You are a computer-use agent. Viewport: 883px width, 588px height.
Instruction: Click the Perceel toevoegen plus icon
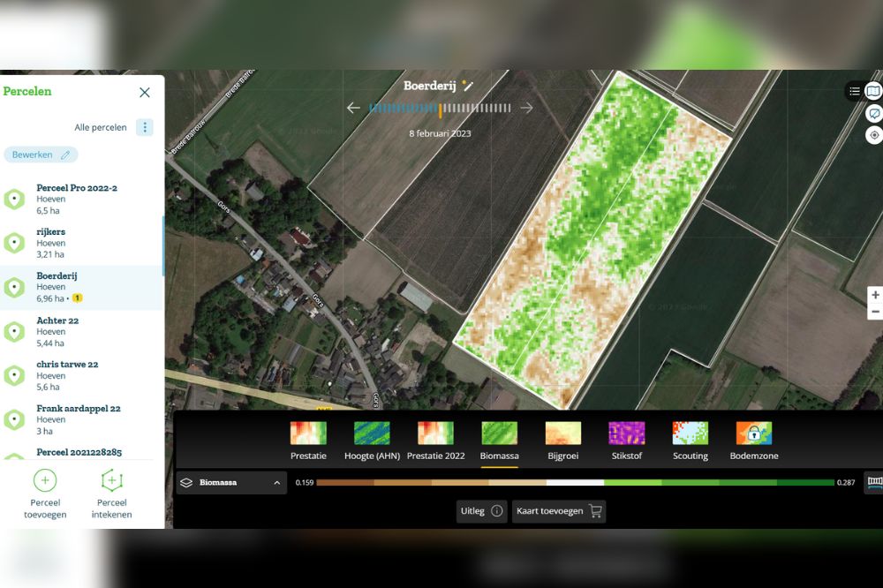click(x=45, y=480)
